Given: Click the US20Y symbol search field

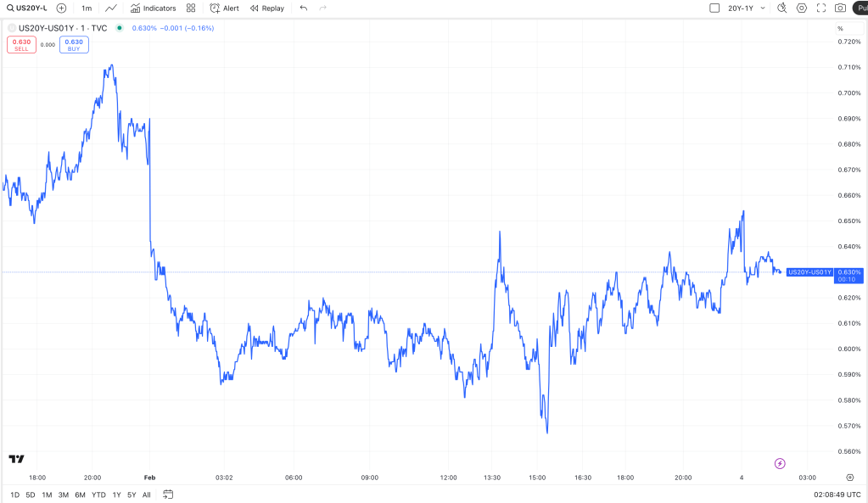Looking at the screenshot, I should click(x=26, y=8).
